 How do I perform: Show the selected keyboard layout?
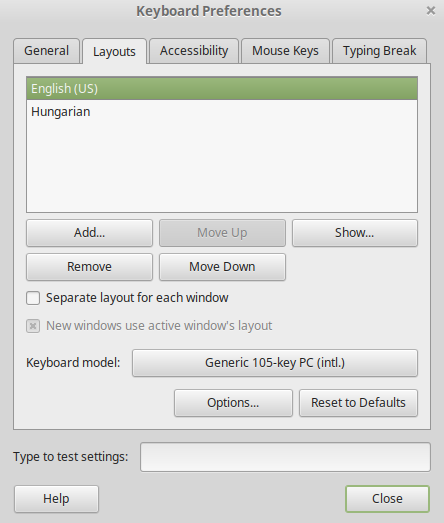tap(355, 233)
